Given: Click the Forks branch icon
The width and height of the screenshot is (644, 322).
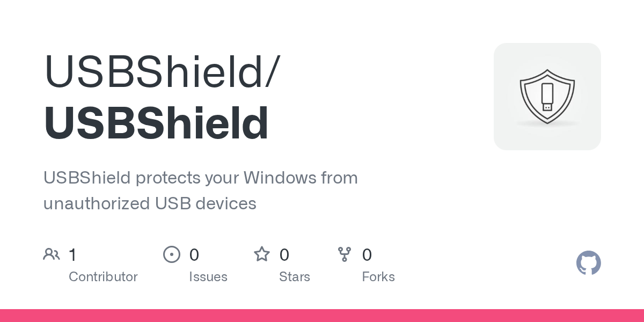Looking at the screenshot, I should (344, 254).
